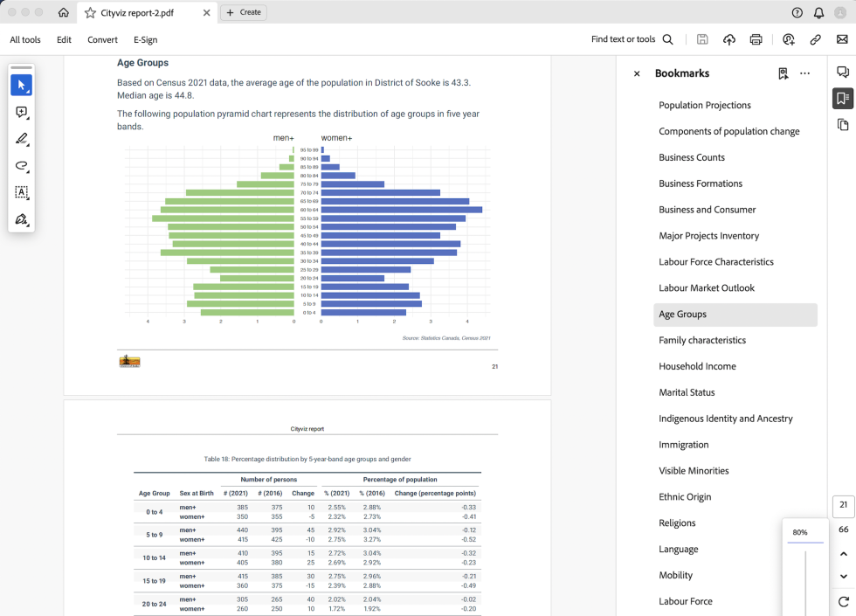Open the Help question mark icon
This screenshot has width=856, height=616.
(795, 12)
